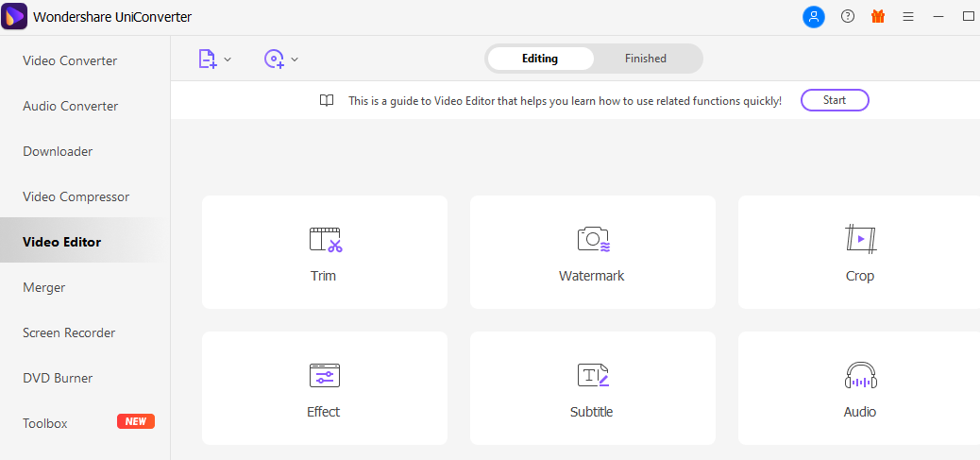Click the user account avatar icon

click(x=813, y=17)
